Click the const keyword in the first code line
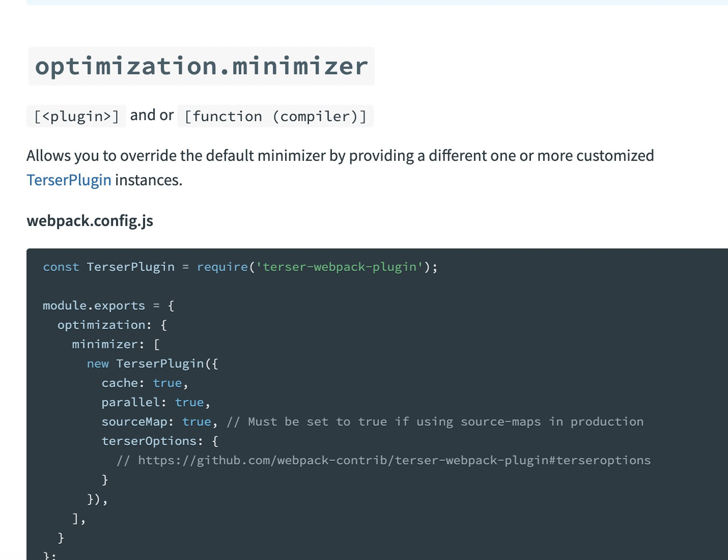The height and width of the screenshot is (560, 728). coord(61,267)
